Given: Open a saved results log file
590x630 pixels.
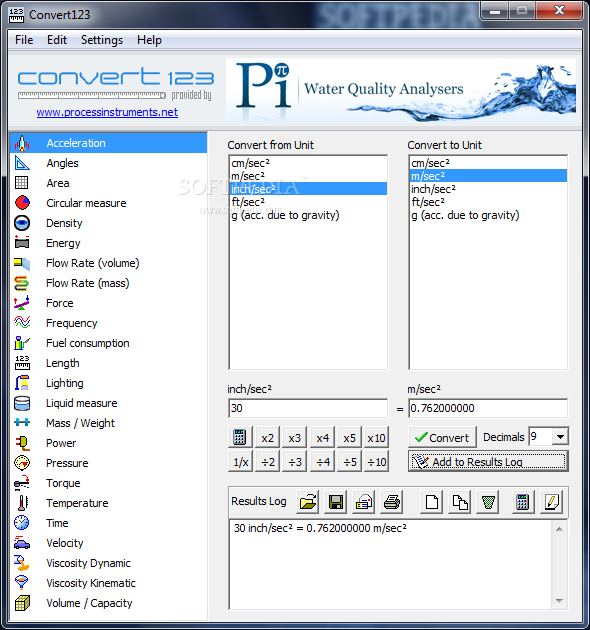Looking at the screenshot, I should click(308, 502).
